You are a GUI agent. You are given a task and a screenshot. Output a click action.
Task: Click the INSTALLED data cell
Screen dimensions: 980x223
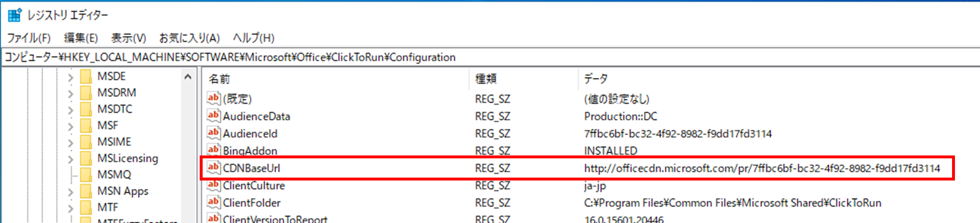pos(611,151)
